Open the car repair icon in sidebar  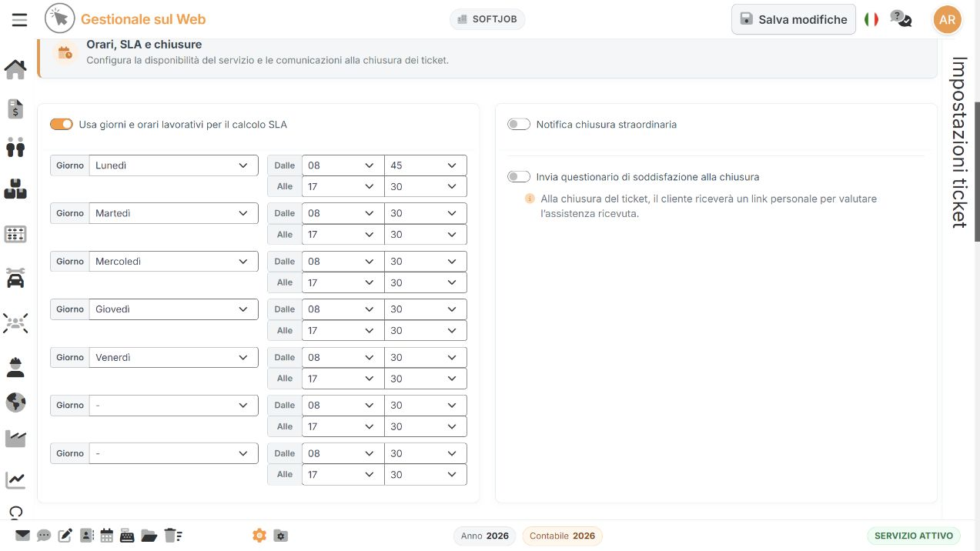15,278
